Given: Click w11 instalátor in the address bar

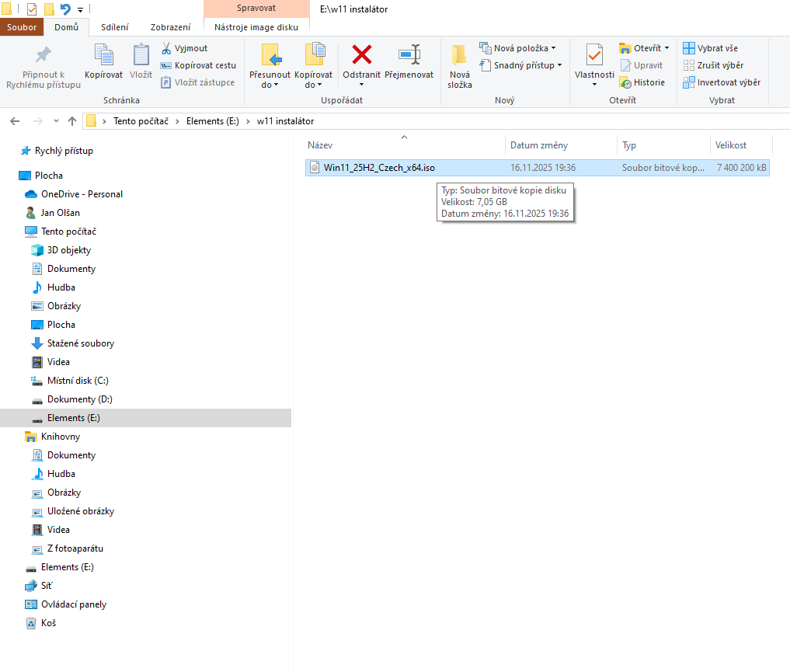Looking at the screenshot, I should (x=285, y=121).
